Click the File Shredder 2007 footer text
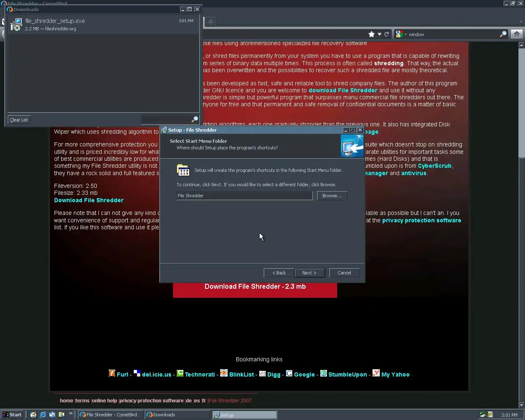Screen dimensions: 525x420 [230, 401]
